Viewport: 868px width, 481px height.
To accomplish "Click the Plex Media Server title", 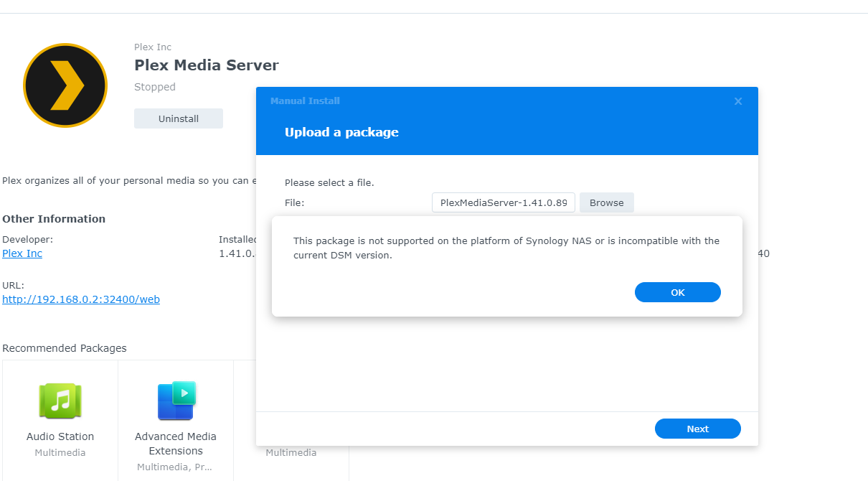I will (207, 65).
